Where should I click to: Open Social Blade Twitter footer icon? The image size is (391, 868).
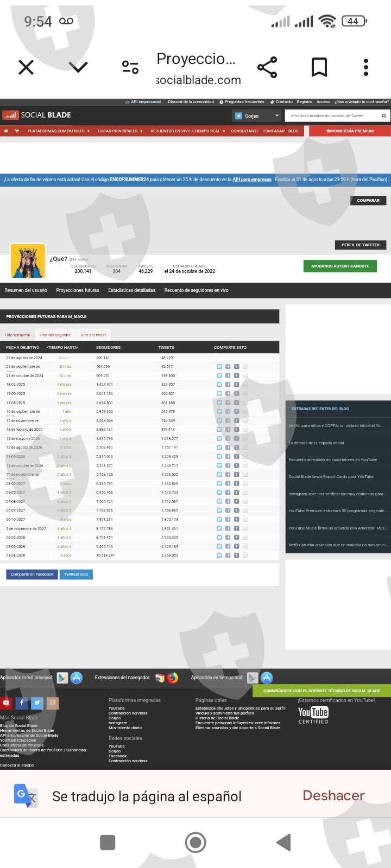coord(37,703)
